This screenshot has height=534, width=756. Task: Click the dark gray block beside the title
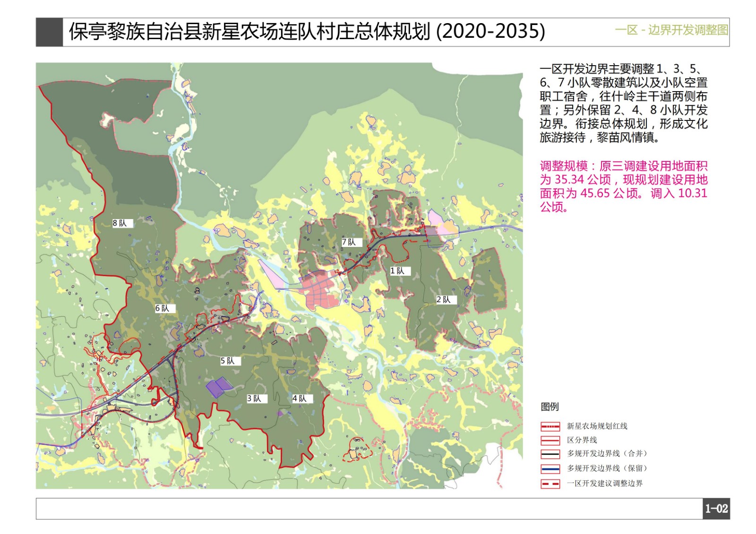coord(49,32)
